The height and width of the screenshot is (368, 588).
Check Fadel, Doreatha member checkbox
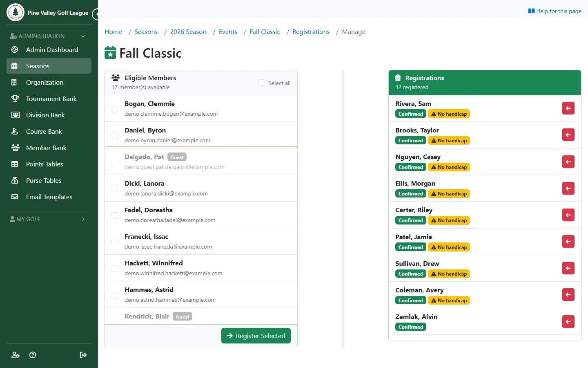(115, 215)
